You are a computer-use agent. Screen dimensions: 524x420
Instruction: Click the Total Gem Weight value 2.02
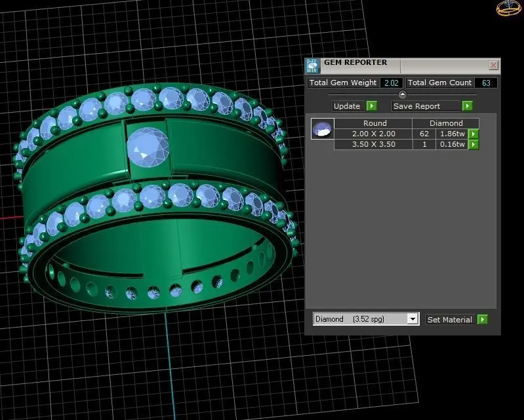point(391,83)
